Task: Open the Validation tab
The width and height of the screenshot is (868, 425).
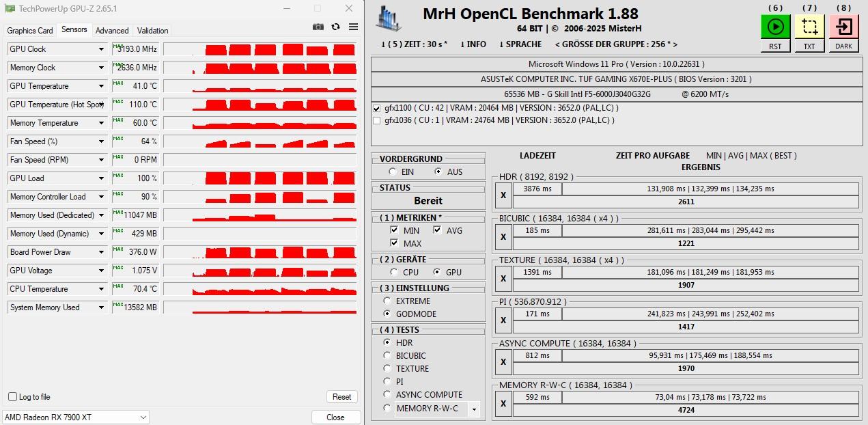Action: point(152,31)
